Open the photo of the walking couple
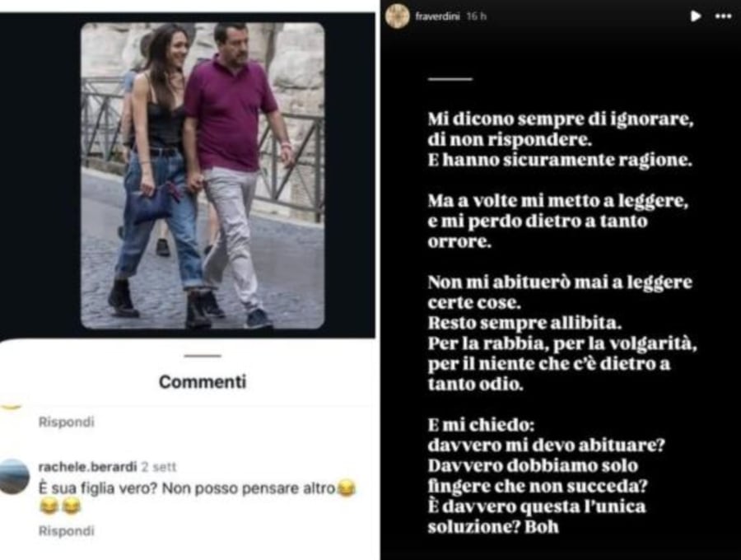This screenshot has height=560, width=741. [203, 175]
